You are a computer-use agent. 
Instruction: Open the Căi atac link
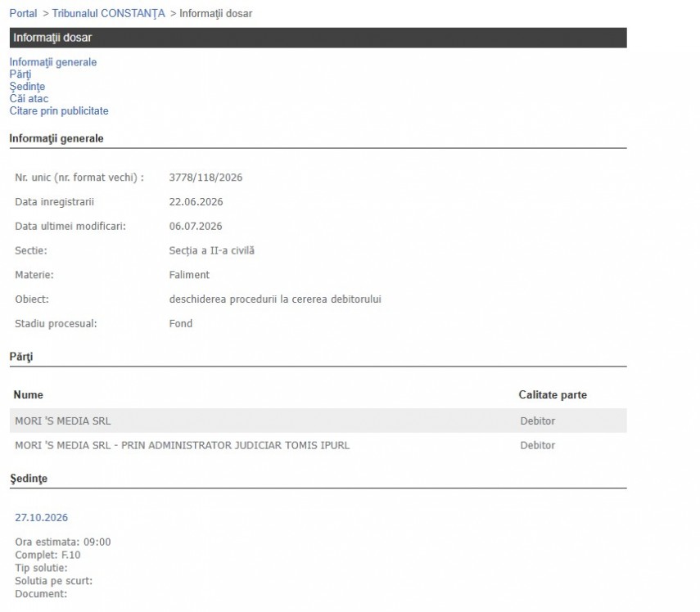tap(29, 98)
